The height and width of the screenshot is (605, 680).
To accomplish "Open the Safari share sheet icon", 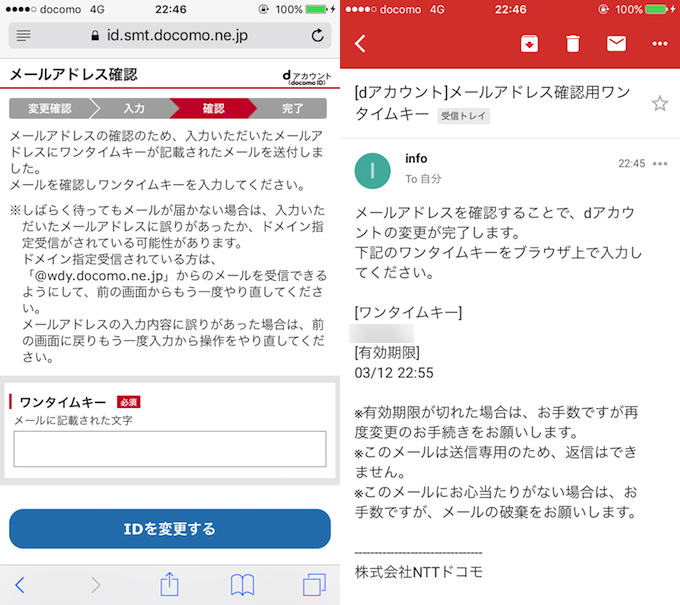I will [x=169, y=584].
